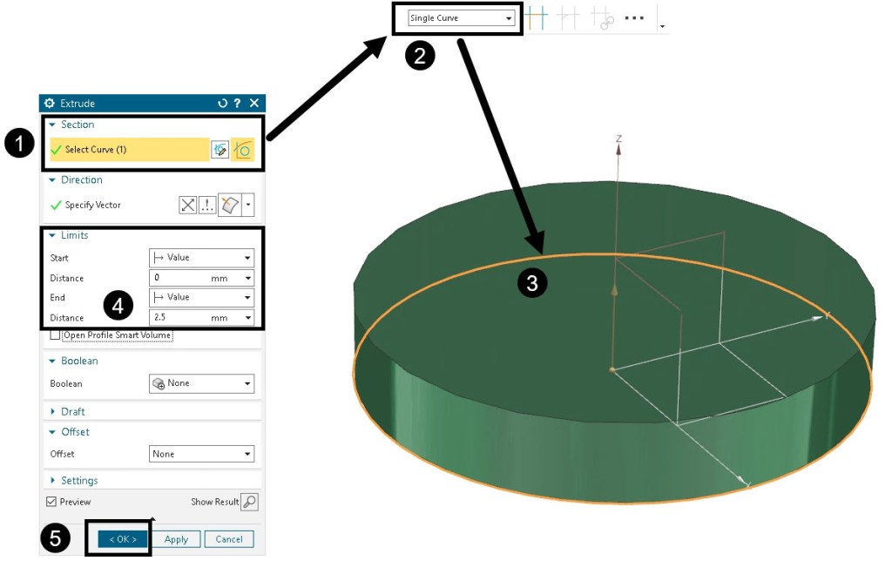Open Extrude dialog settings gear
The height and width of the screenshot is (588, 892).
coord(50,104)
